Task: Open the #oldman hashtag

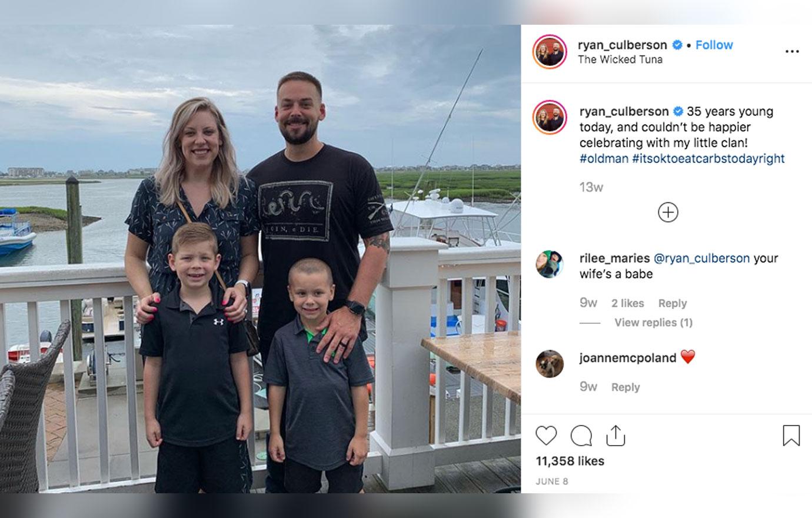Action: click(x=604, y=158)
